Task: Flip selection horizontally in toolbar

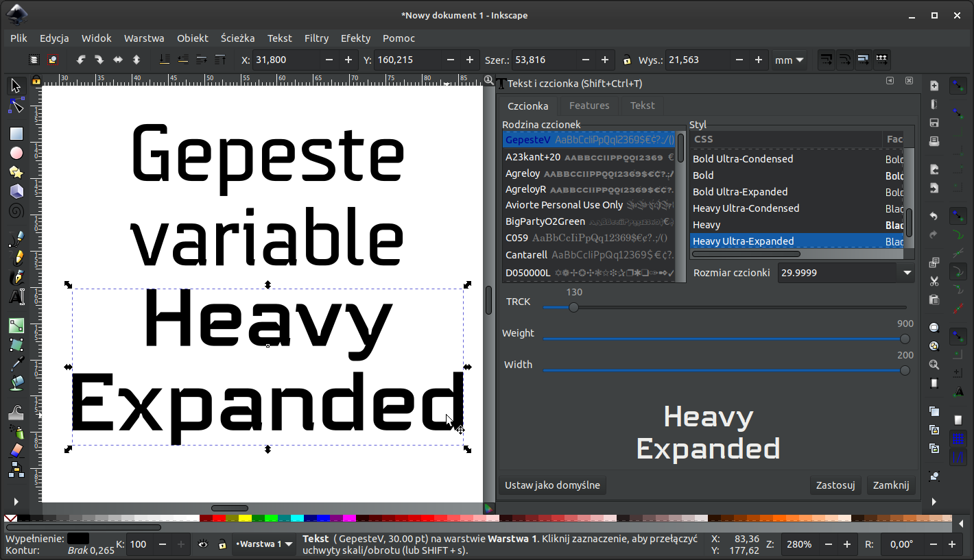Action: (x=118, y=60)
